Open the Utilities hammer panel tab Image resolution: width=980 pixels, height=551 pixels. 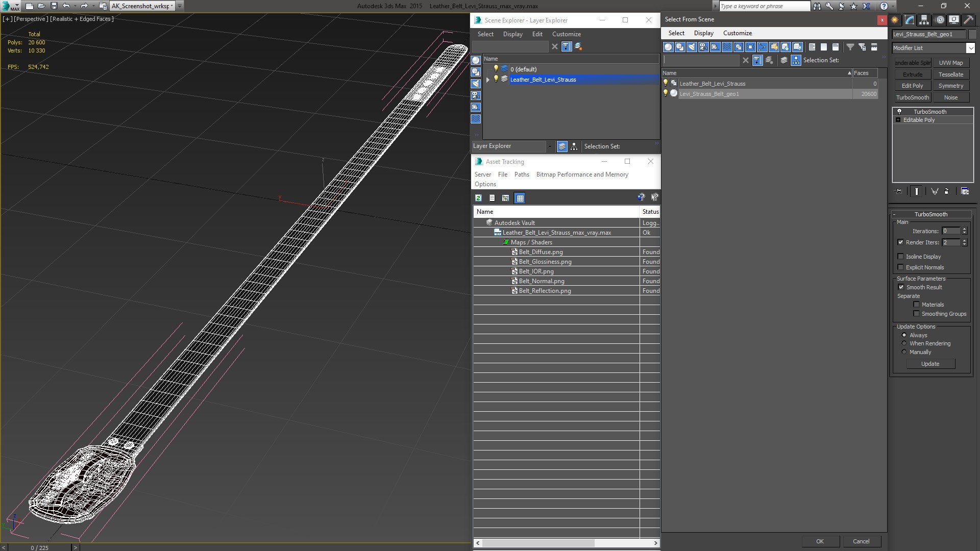968,20
